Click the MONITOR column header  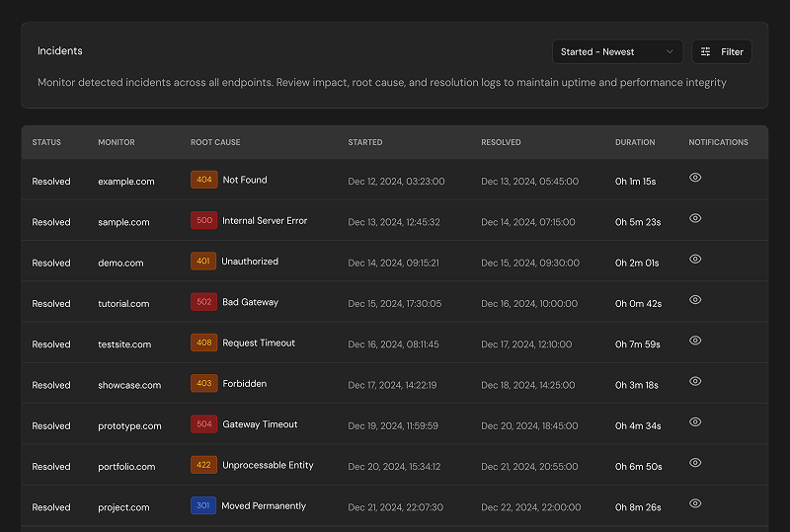[x=117, y=142]
